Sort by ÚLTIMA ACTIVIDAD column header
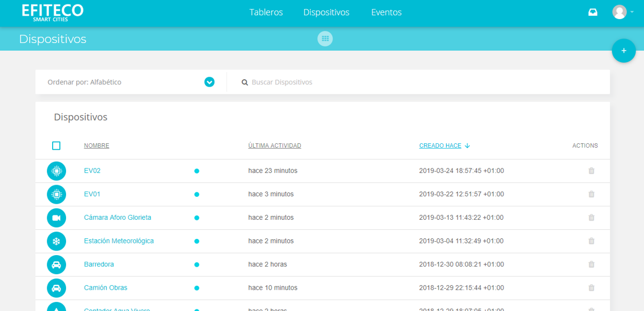The image size is (644, 311). click(275, 145)
